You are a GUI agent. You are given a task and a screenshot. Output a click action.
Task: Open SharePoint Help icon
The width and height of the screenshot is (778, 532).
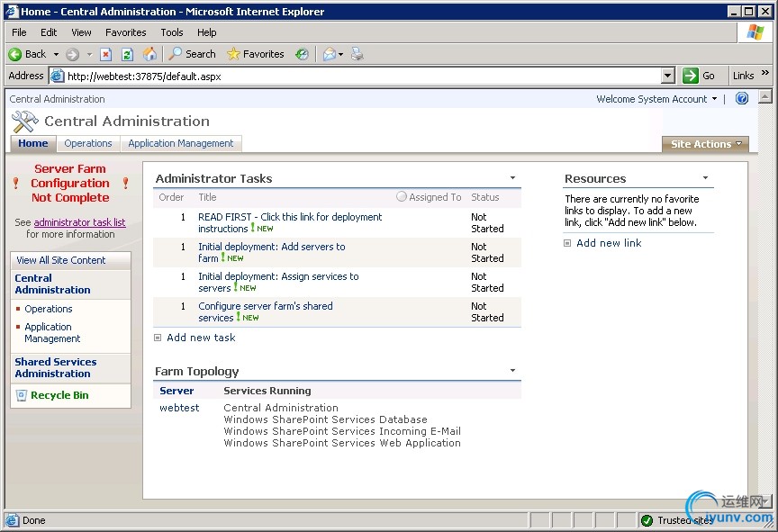(742, 99)
